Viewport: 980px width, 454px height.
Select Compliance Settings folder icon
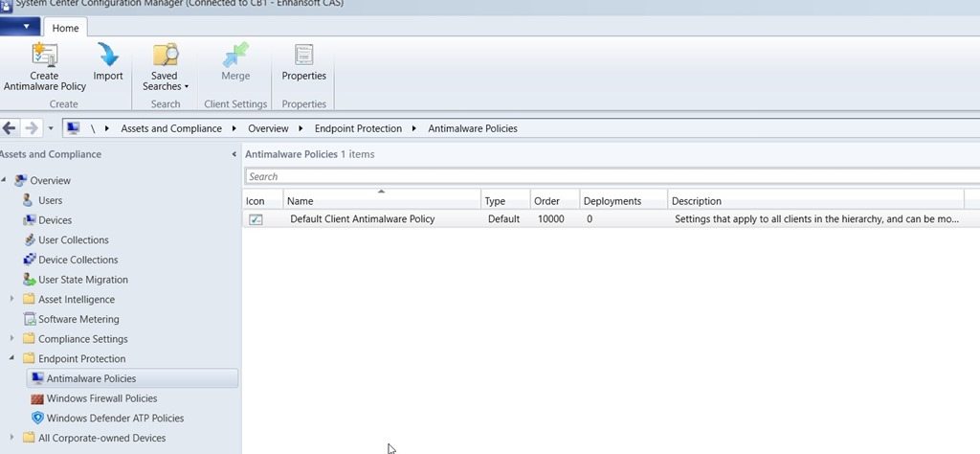pos(29,339)
